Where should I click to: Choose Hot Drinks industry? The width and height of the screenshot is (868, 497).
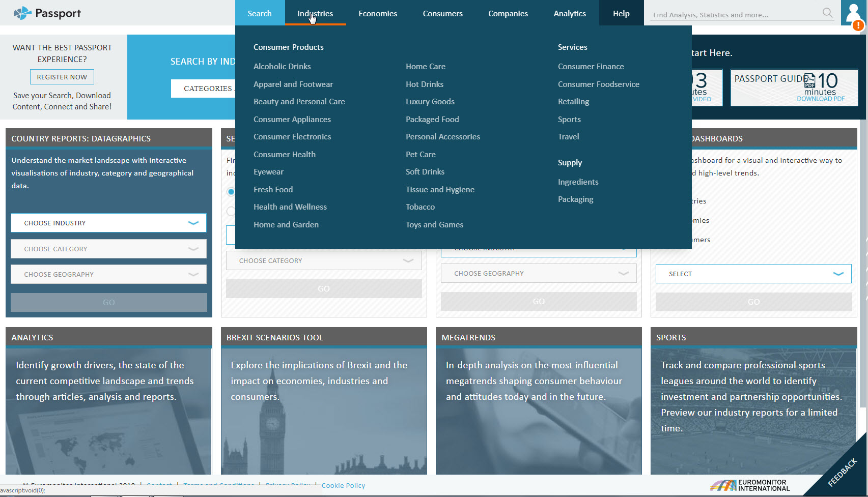425,84
